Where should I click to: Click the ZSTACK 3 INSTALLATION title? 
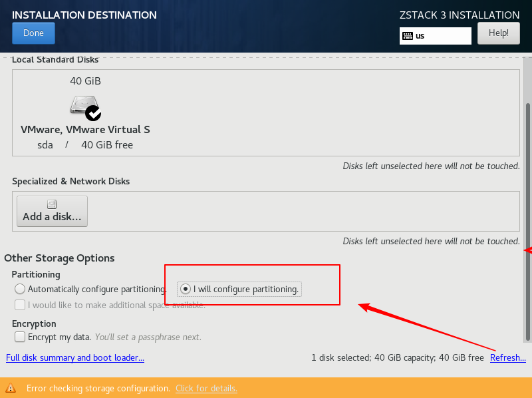coord(460,15)
